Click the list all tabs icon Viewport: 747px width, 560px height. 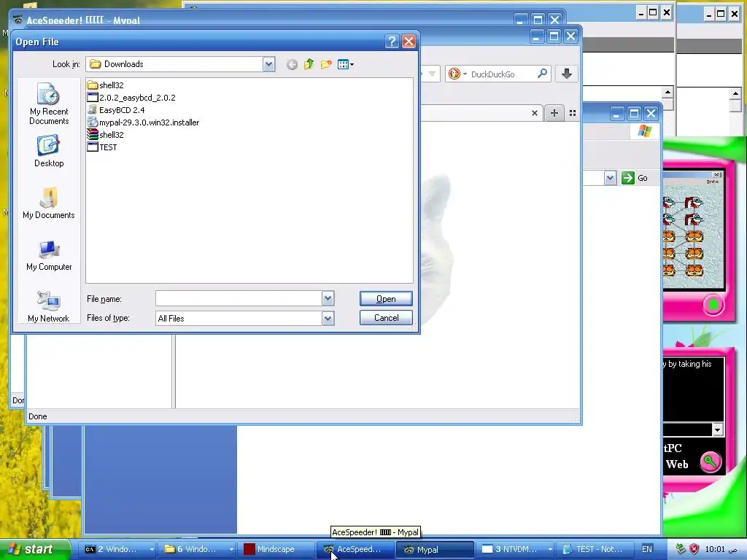[573, 113]
